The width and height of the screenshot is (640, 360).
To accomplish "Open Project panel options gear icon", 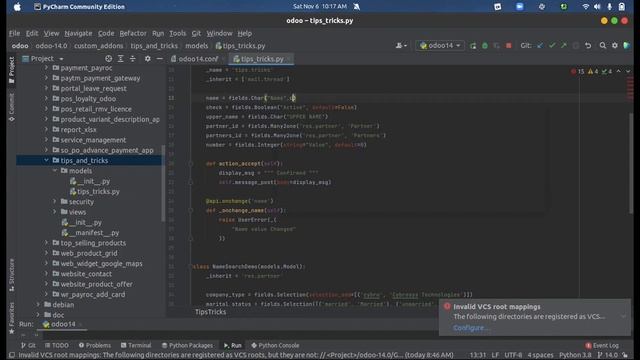I will (147, 59).
